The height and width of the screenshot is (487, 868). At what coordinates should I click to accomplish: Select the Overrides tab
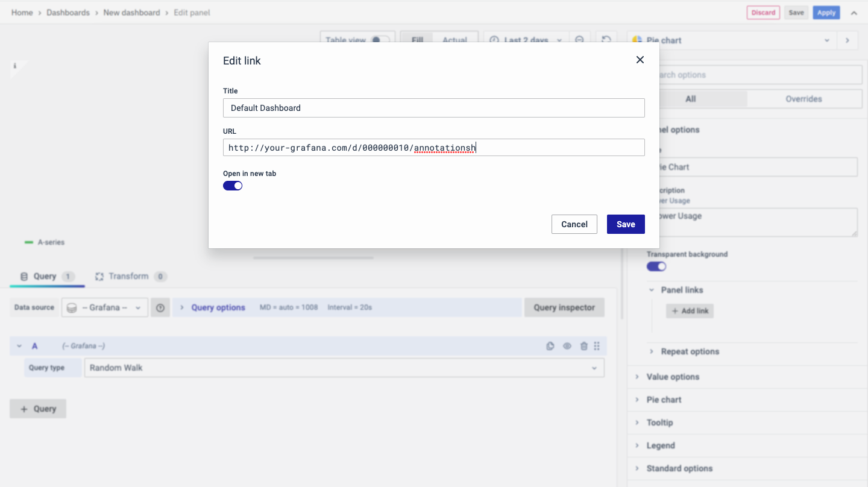pos(803,99)
